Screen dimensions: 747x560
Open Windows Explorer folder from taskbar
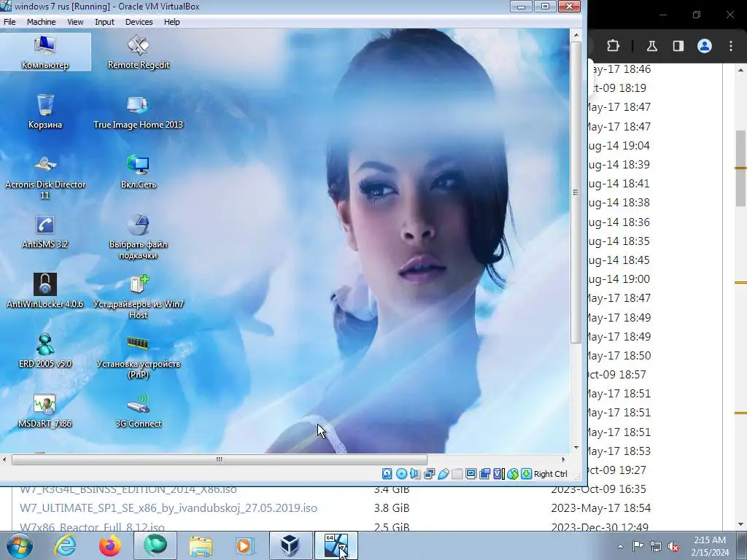click(201, 545)
